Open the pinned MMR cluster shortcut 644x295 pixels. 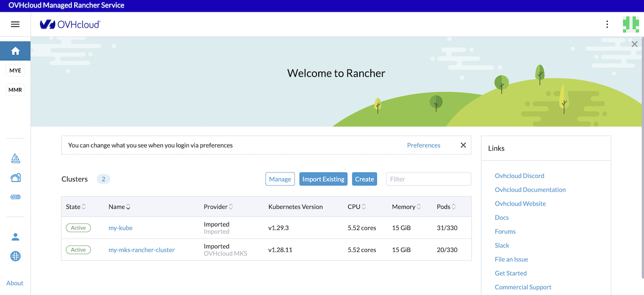pos(15,89)
